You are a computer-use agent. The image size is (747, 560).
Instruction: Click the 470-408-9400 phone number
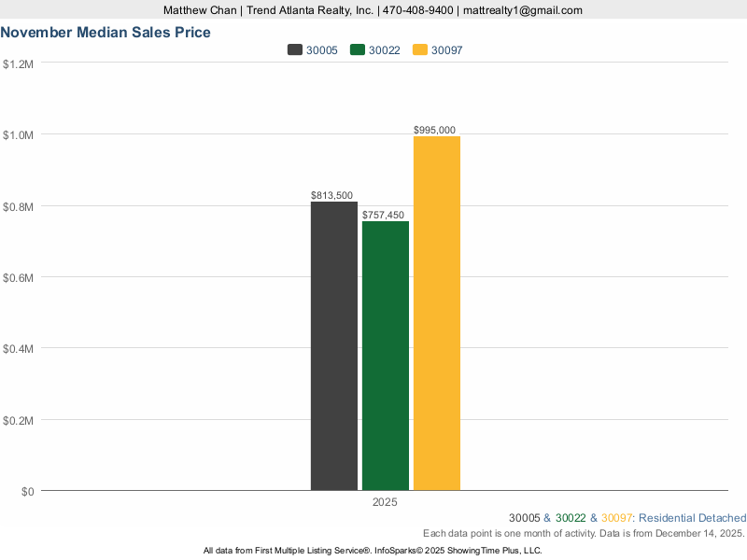pos(418,10)
